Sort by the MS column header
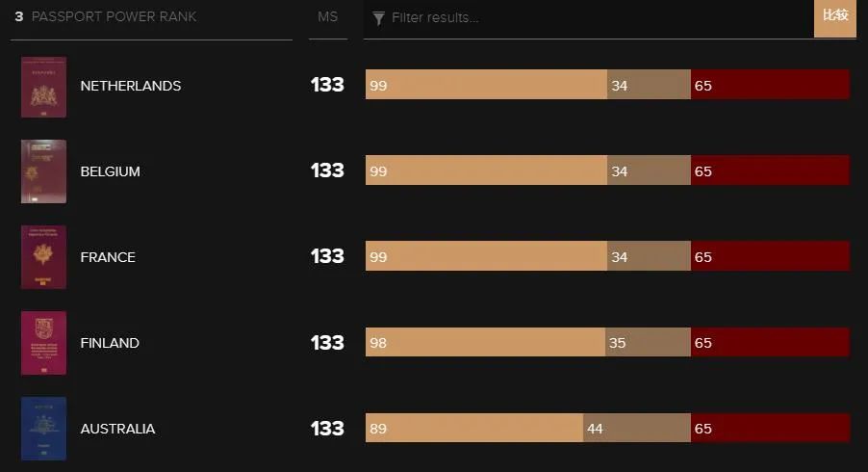Screen dimensions: 868x472 tap(328, 17)
